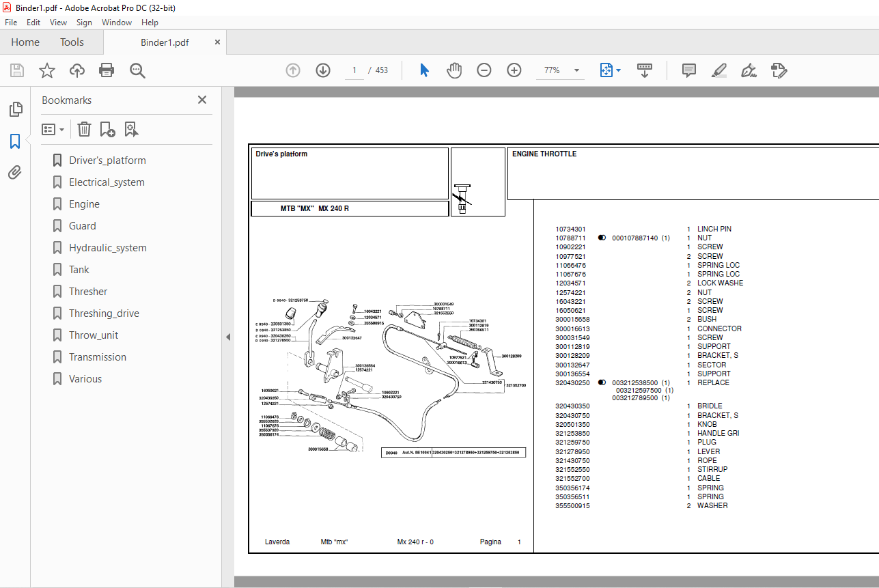Click the CONNECTOR part name
This screenshot has height=588, width=879.
(x=719, y=328)
